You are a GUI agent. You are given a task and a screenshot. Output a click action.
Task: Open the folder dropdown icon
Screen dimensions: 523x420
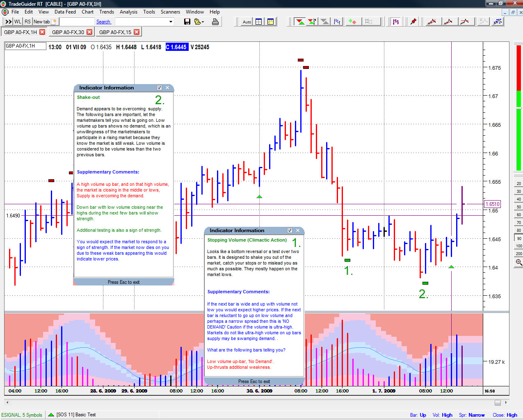199,22
